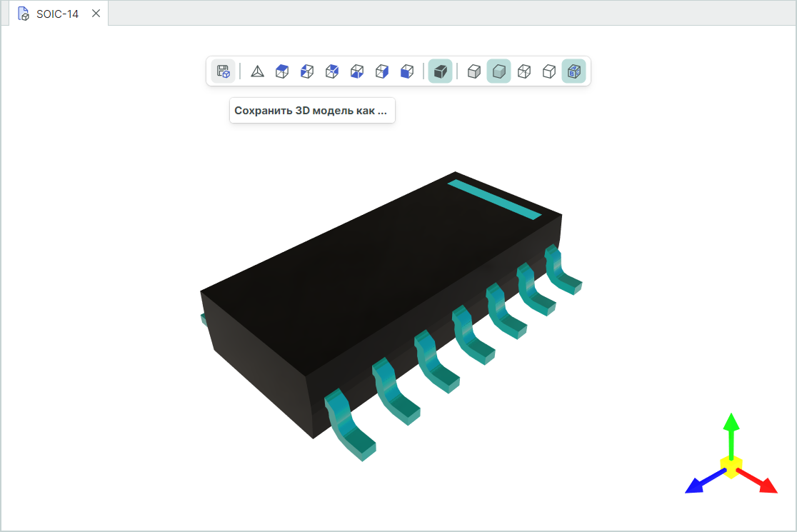Select the left view cube icon
Image resolution: width=797 pixels, height=532 pixels.
[x=307, y=71]
